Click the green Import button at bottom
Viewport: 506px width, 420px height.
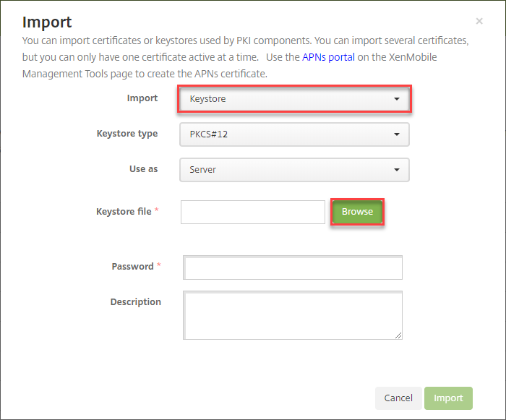point(448,398)
